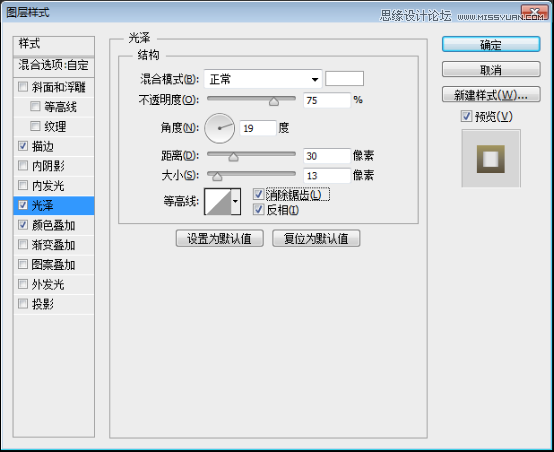Uncheck the 颜色叠加 checkbox
The width and height of the screenshot is (554, 452).
point(23,225)
